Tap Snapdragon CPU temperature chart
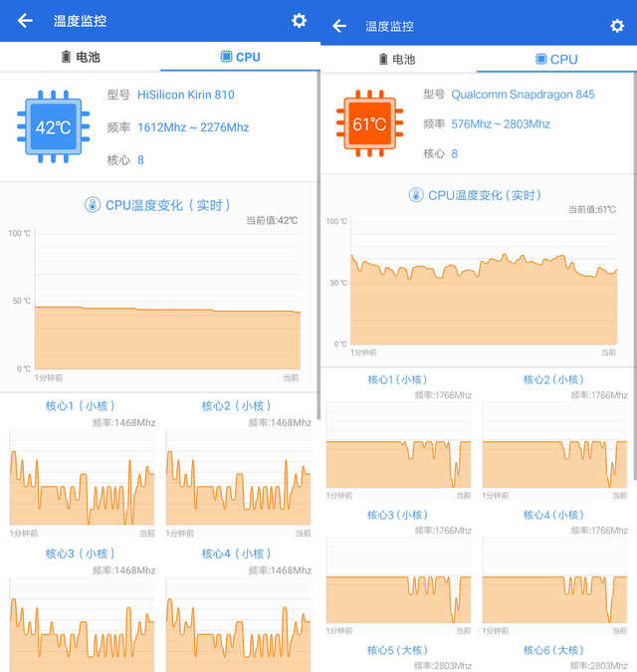 [x=484, y=283]
